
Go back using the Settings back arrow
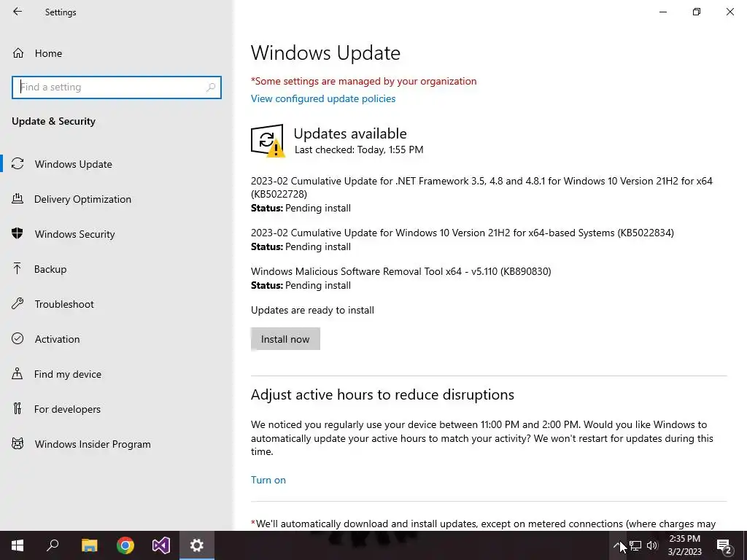click(18, 12)
